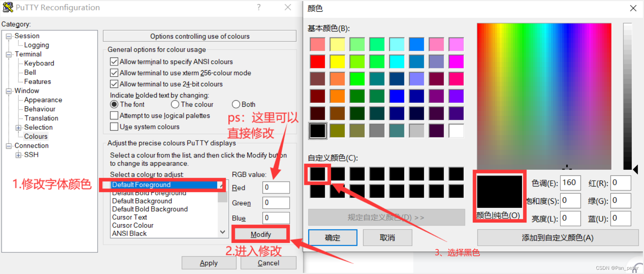Toggle Allow terminal to use xterm 256-colour mode
This screenshot has width=644, height=274.
114,73
